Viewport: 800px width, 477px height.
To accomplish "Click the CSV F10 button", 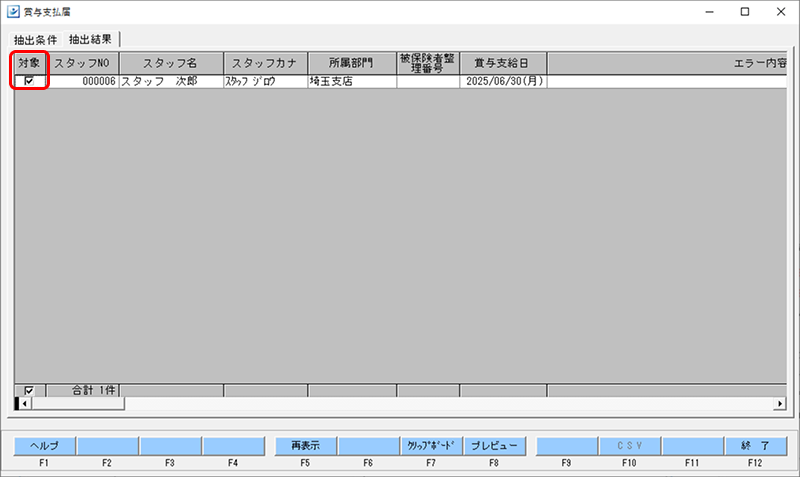I will [x=630, y=446].
